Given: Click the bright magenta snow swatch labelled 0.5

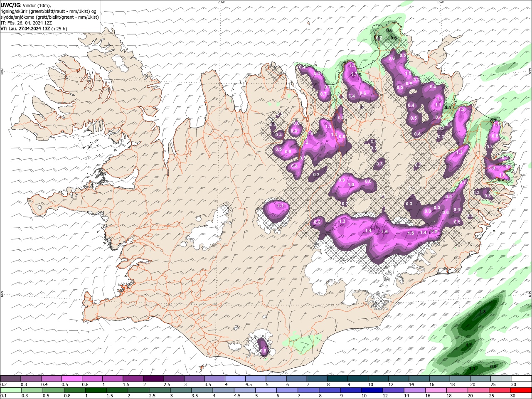Looking at the screenshot, I should click(x=71, y=379).
